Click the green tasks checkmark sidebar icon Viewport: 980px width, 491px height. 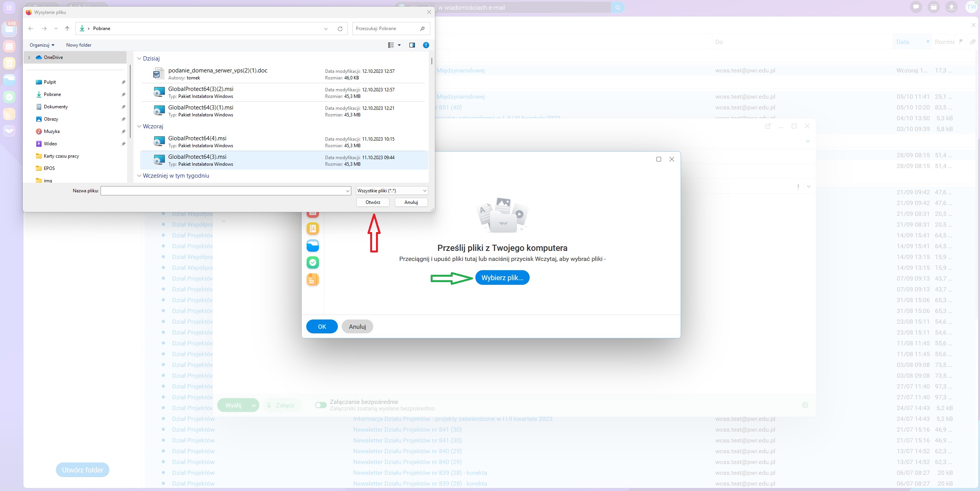312,262
